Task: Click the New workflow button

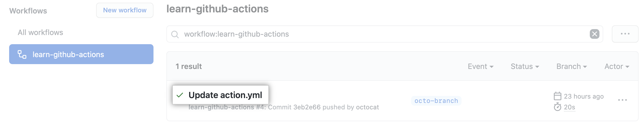Action: pos(125,10)
